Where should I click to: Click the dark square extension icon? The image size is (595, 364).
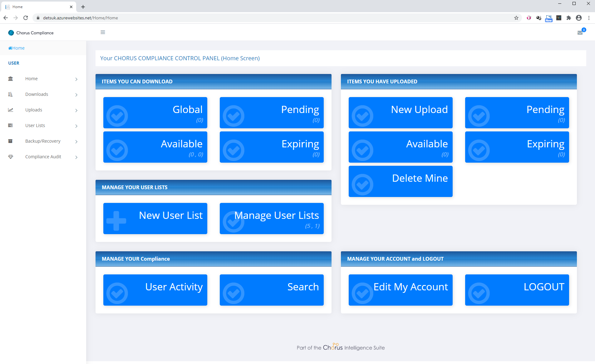559,18
